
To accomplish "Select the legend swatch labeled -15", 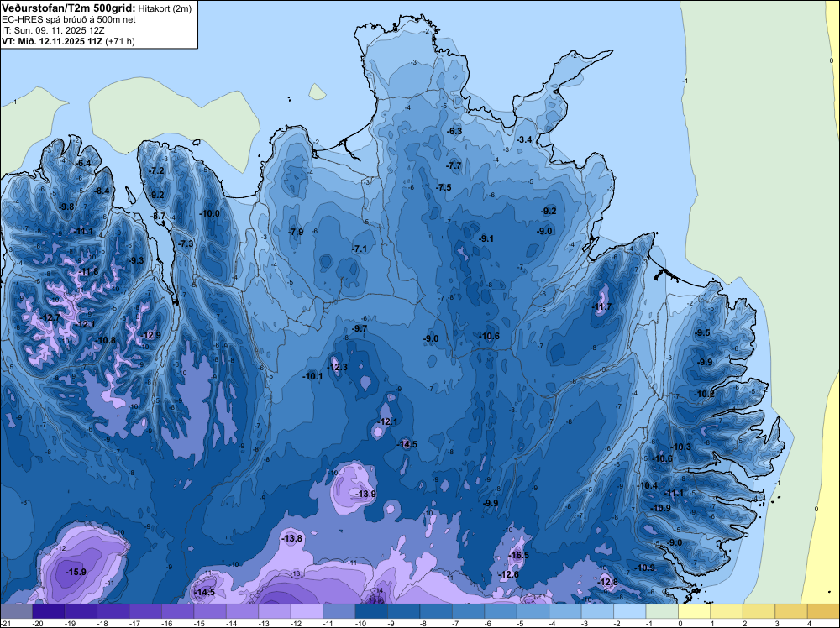I will (x=210, y=612).
